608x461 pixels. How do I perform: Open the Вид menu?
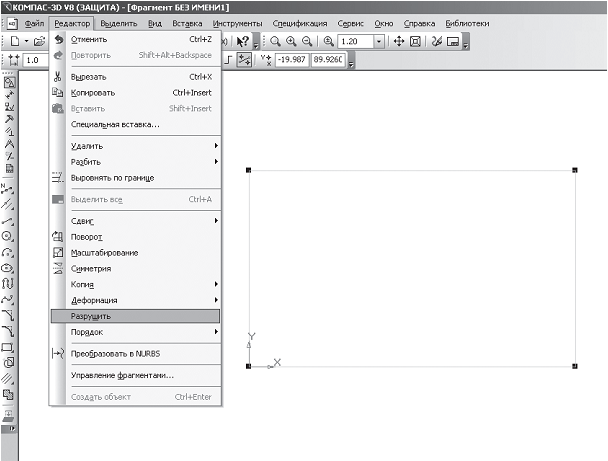click(x=155, y=23)
